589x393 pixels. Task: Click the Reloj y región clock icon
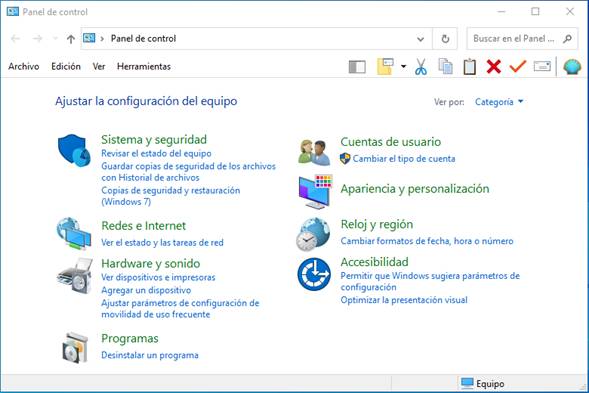pyautogui.click(x=313, y=234)
